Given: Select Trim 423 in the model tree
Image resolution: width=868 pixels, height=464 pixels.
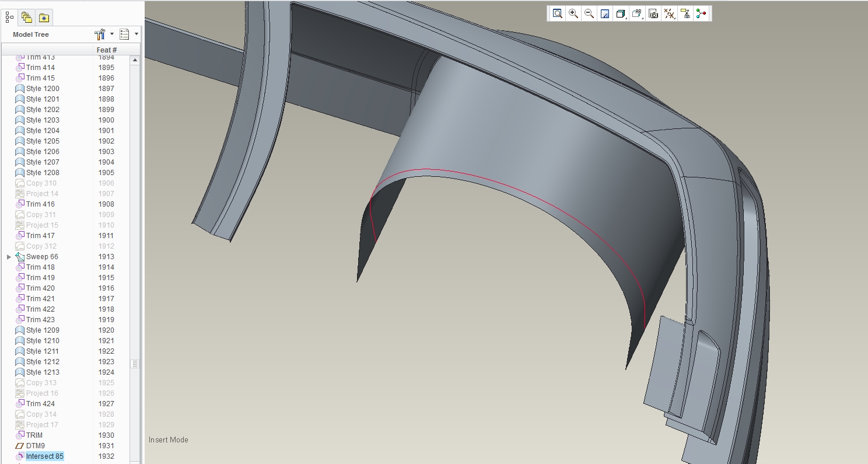Looking at the screenshot, I should (40, 320).
